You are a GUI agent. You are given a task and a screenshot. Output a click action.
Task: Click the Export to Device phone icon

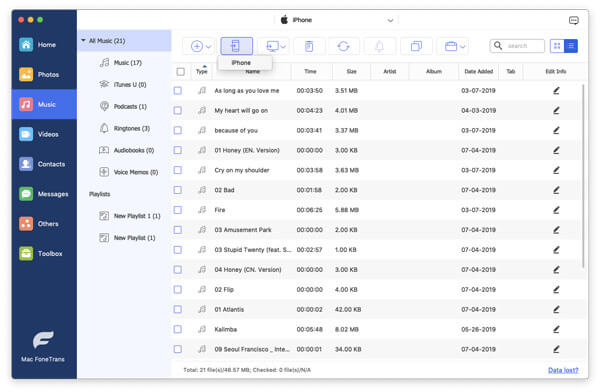(236, 46)
